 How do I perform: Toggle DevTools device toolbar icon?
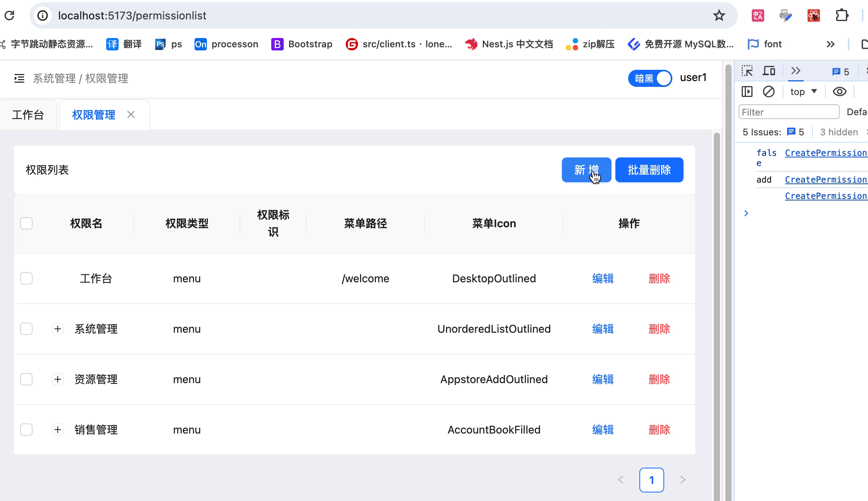coord(769,71)
